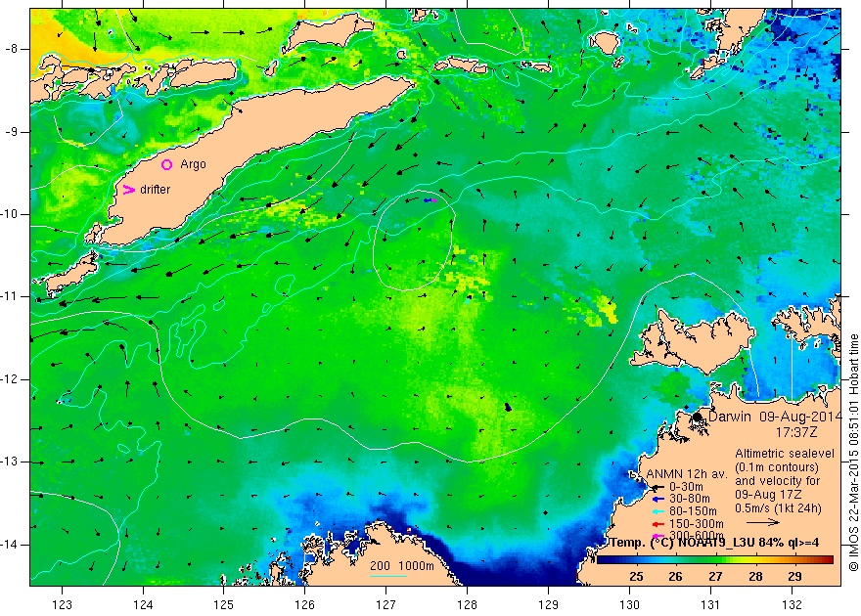The width and height of the screenshot is (861, 616).
Task: Click the '200 1000m' isobath label
Action: point(402,566)
